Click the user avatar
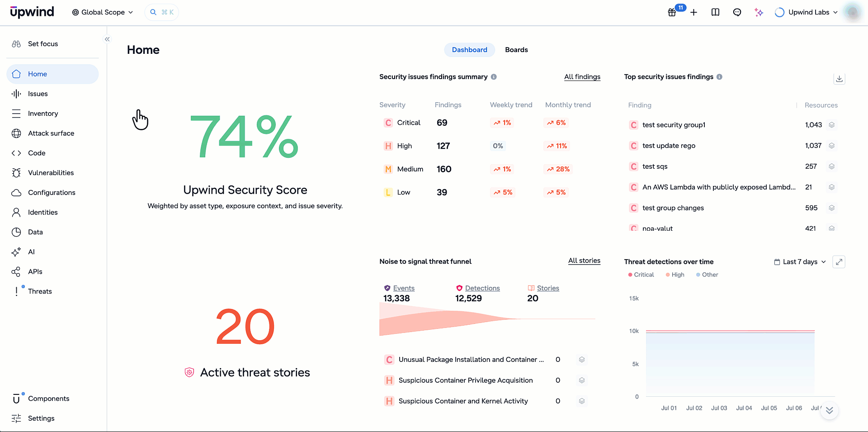The width and height of the screenshot is (868, 432). click(x=853, y=12)
